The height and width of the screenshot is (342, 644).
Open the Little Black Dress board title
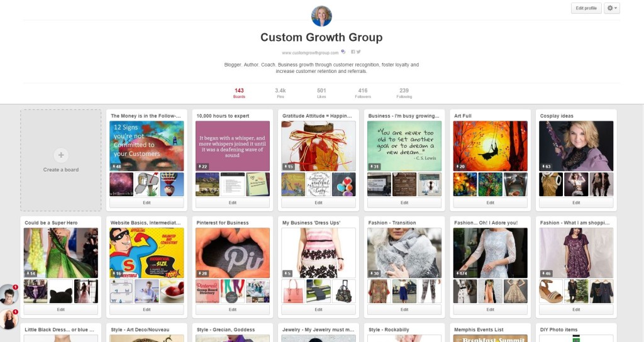tap(59, 329)
